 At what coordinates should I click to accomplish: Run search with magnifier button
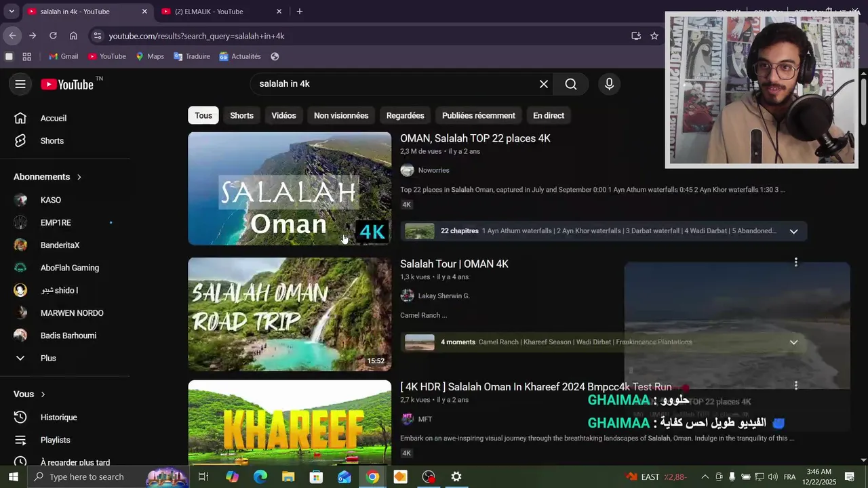[571, 84]
